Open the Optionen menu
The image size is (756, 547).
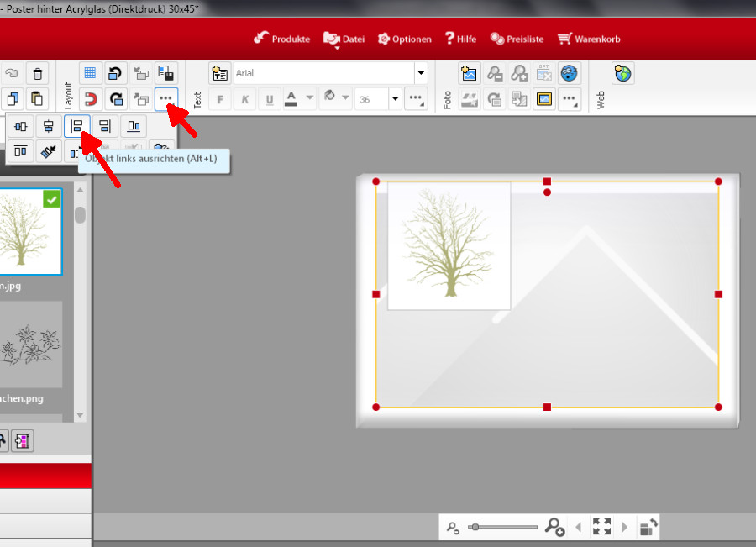click(x=404, y=39)
